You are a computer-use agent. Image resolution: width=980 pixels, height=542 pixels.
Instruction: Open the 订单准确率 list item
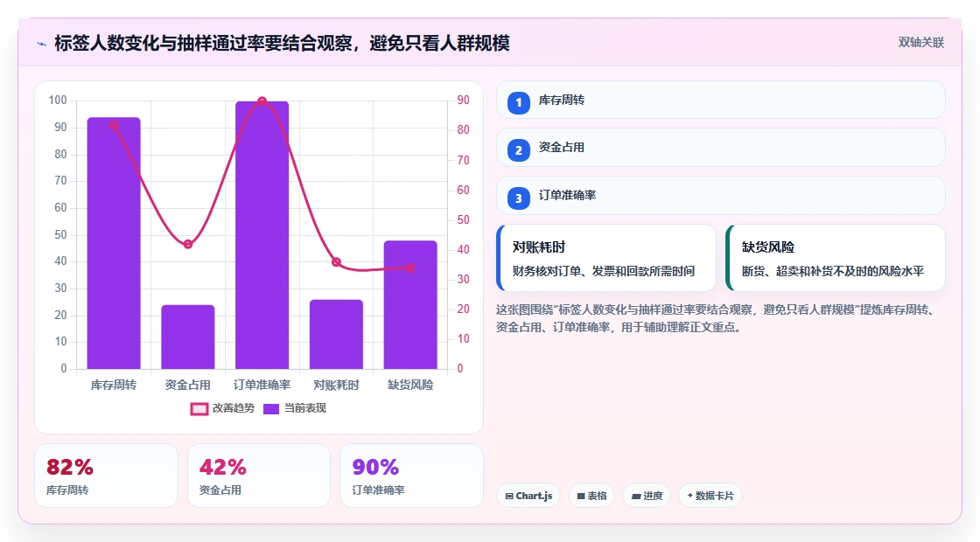click(x=721, y=196)
